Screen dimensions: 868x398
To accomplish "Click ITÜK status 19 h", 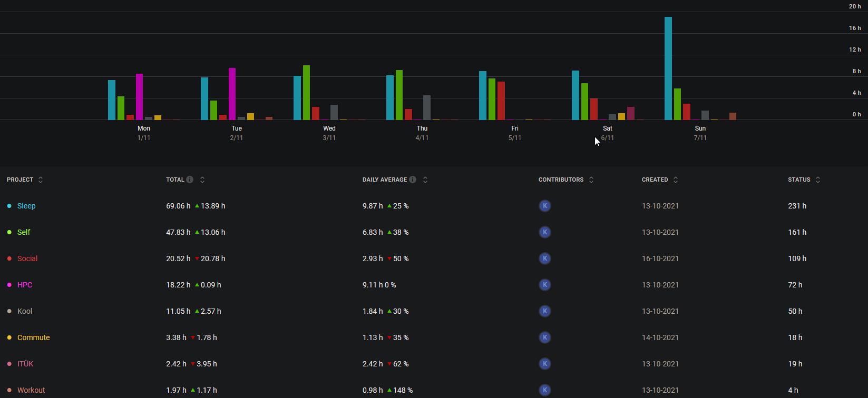I will pyautogui.click(x=795, y=364).
